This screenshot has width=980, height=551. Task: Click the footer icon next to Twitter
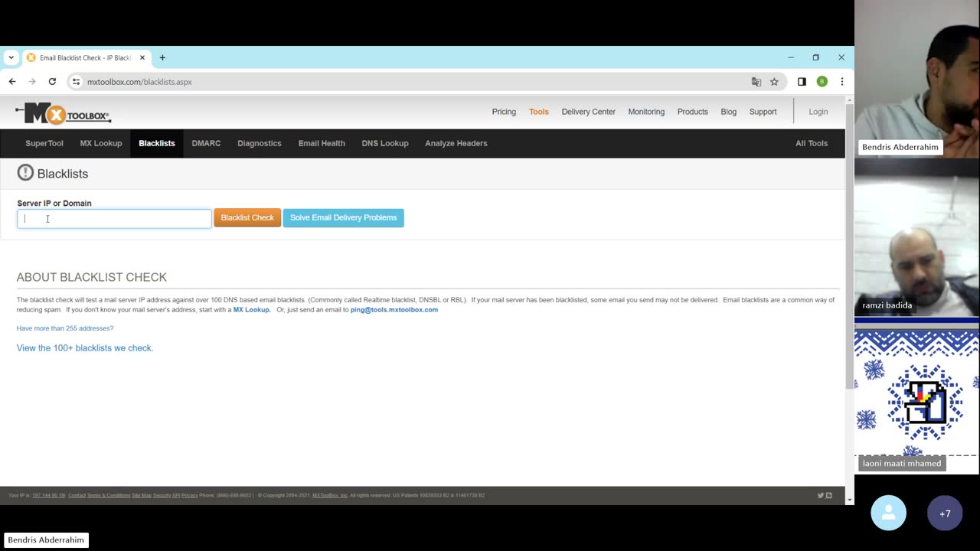[x=828, y=495]
